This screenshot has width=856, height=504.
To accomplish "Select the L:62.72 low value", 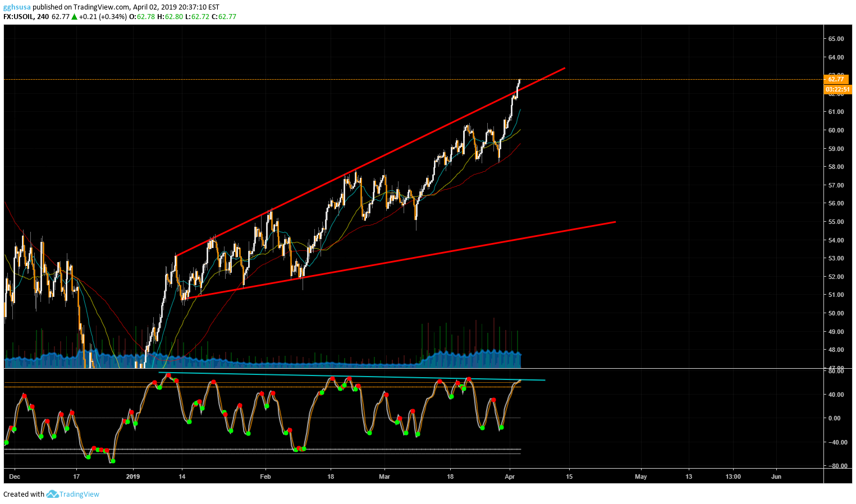I will (197, 17).
